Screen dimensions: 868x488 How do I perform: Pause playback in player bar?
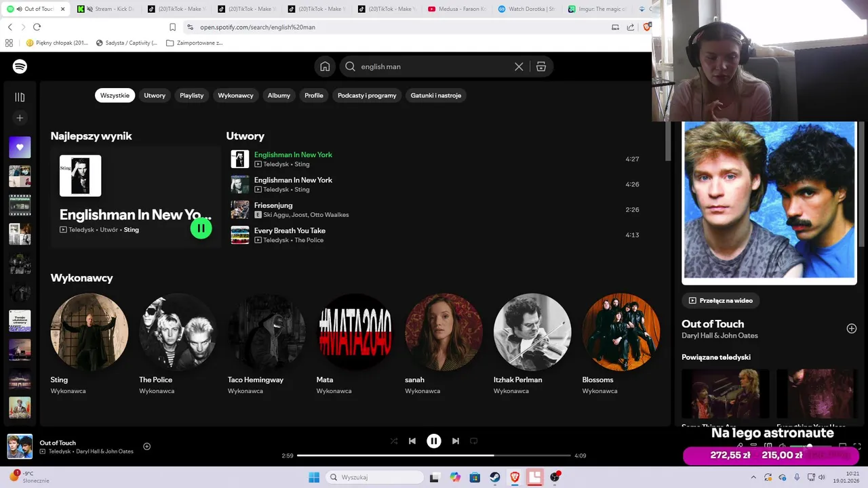434,441
